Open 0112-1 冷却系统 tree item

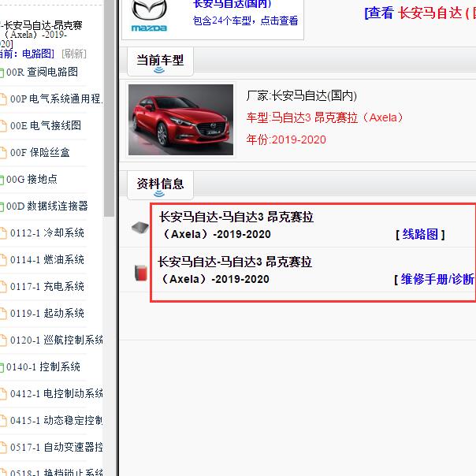pyautogui.click(x=47, y=232)
